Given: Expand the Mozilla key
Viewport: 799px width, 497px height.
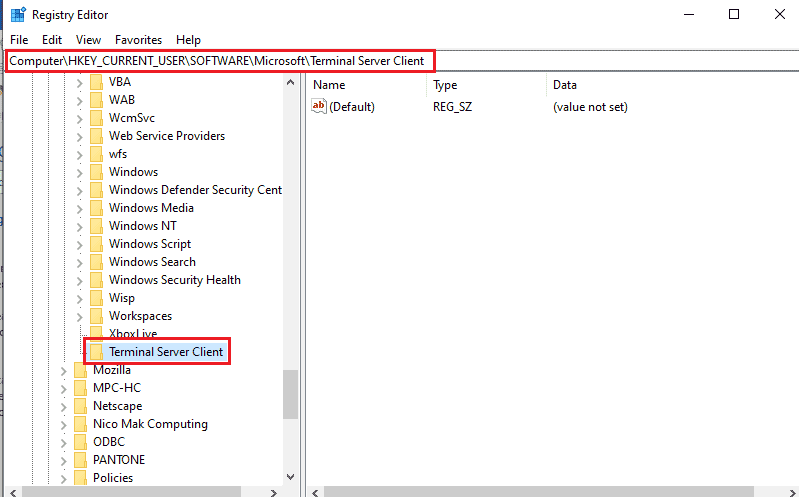Looking at the screenshot, I should pyautogui.click(x=64, y=371).
